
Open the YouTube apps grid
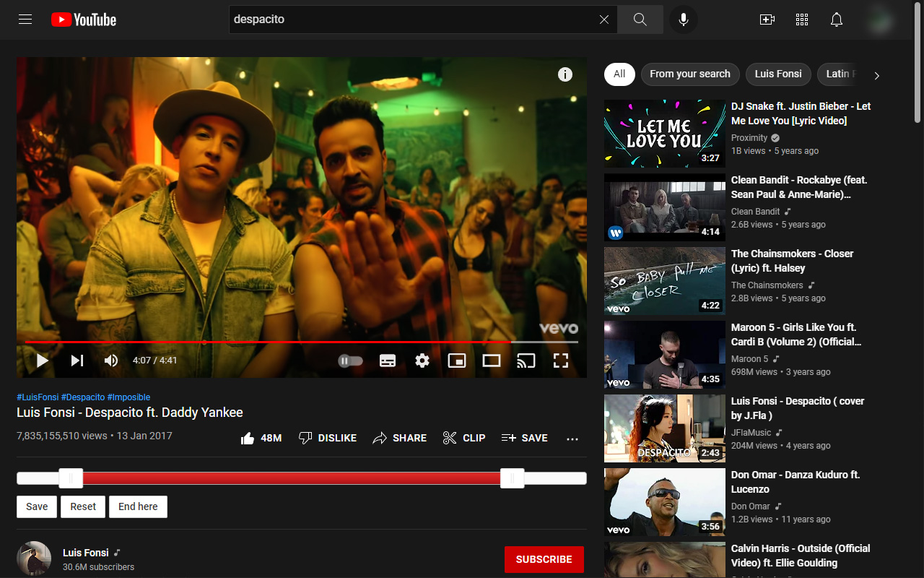pos(802,20)
